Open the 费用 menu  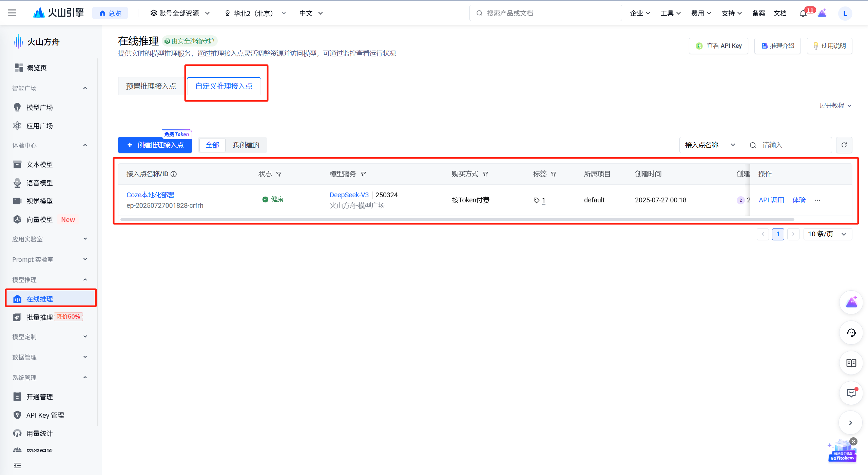[701, 13]
